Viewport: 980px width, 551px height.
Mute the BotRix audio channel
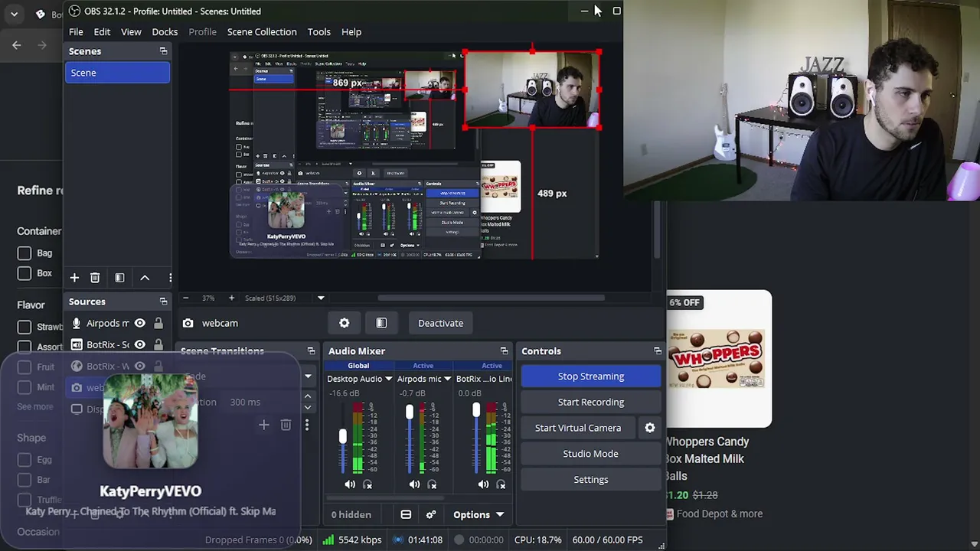coord(483,484)
